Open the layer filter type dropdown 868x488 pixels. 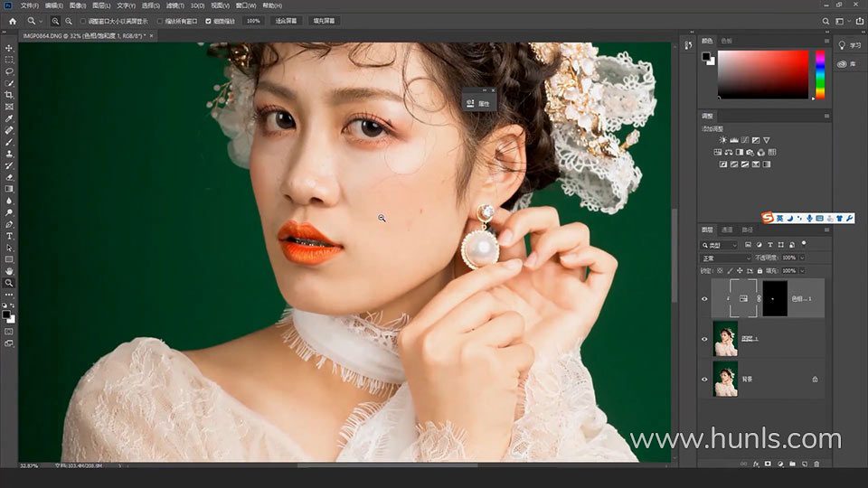(720, 245)
